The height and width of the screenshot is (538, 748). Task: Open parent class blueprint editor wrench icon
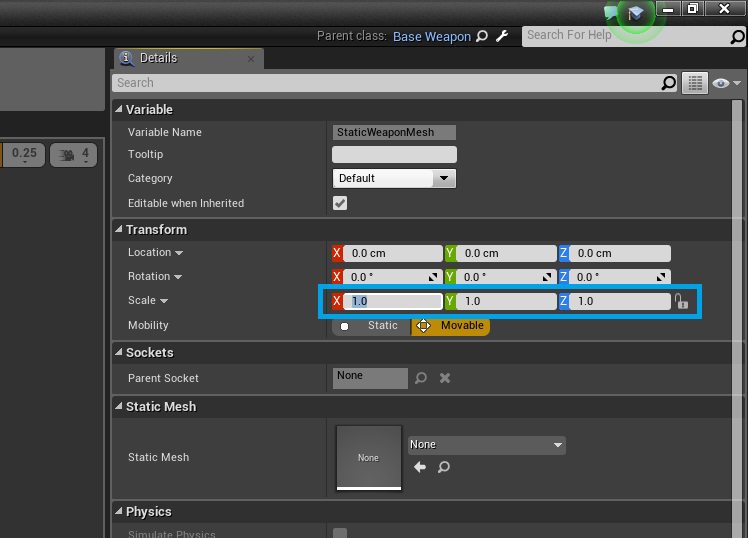(502, 36)
